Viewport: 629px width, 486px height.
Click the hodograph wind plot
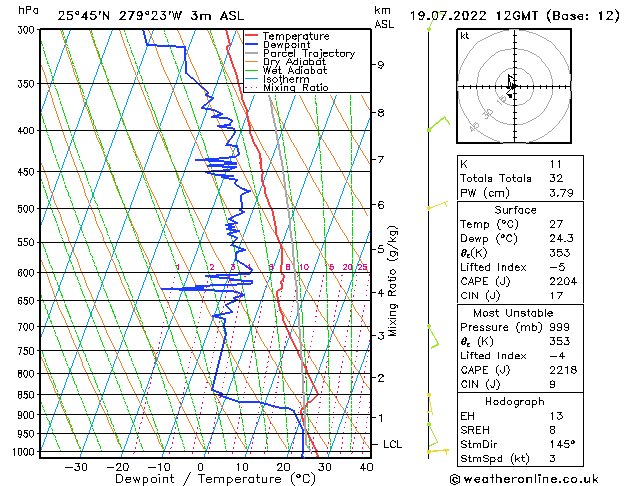(x=514, y=86)
